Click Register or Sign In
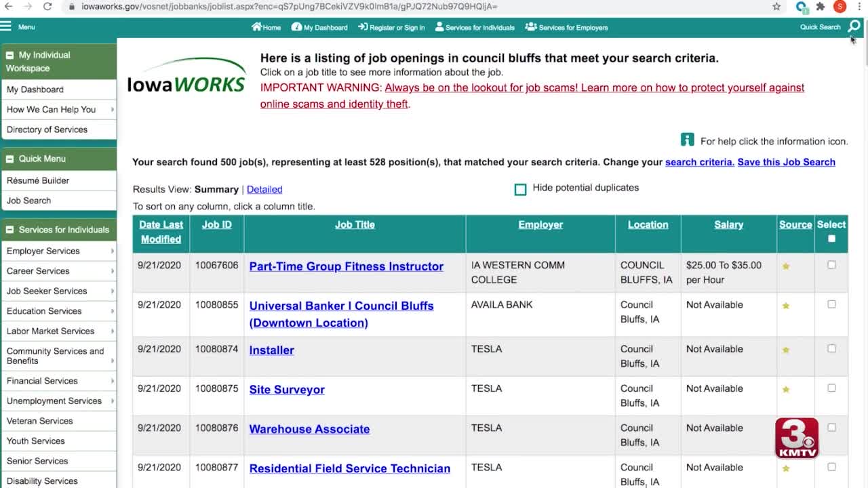Image resolution: width=868 pixels, height=488 pixels. click(391, 27)
